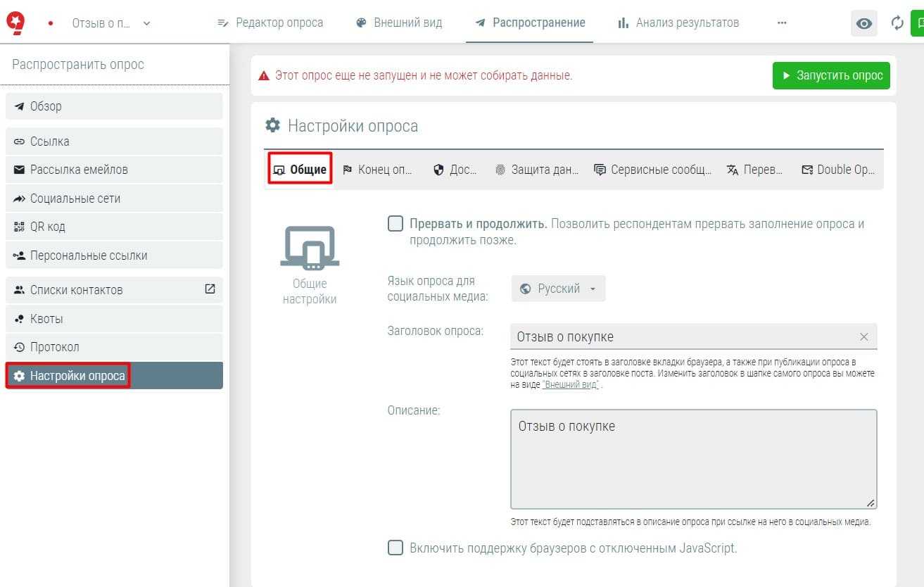Open the Редактор опроса tab
Viewport: 924px width, 587px height.
tap(270, 23)
